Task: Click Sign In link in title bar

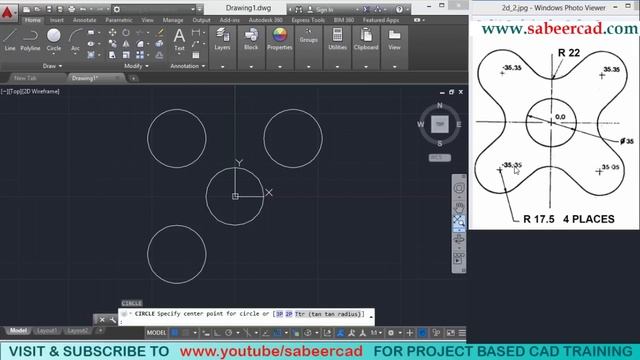Action: 325,9
